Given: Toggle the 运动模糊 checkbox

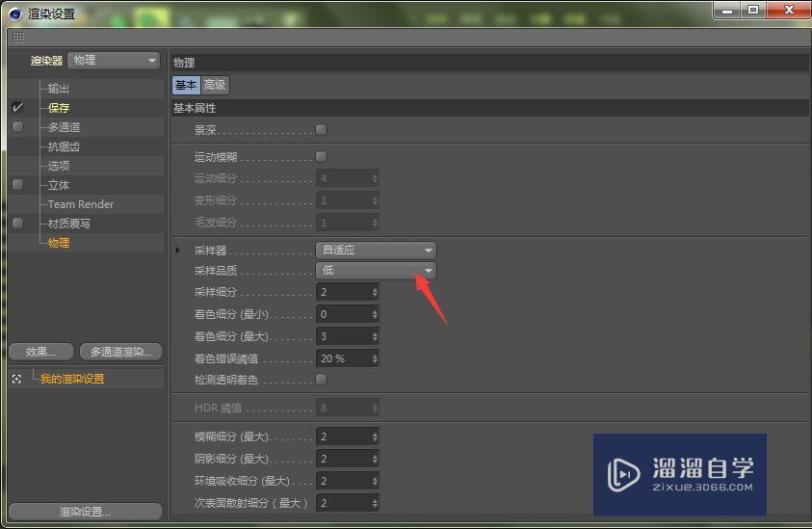Looking at the screenshot, I should point(321,156).
